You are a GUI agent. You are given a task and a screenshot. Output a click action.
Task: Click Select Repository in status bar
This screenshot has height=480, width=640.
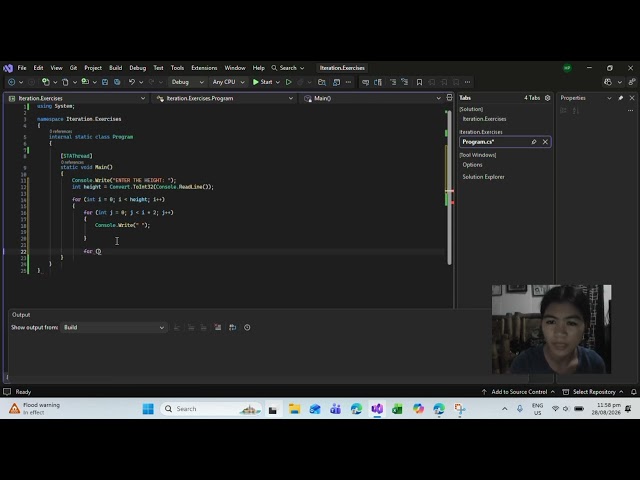pos(593,392)
